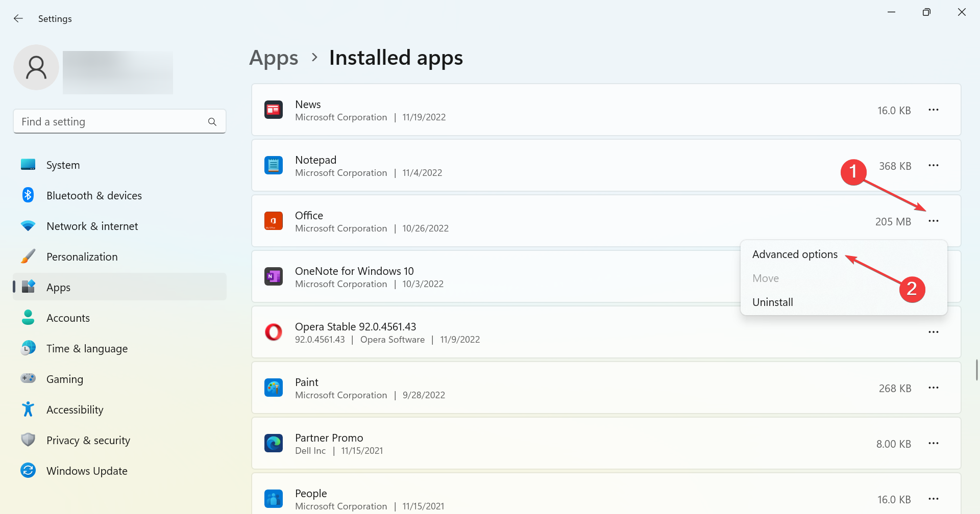The image size is (980, 514).
Task: Select the Notepad app name
Action: (x=316, y=160)
